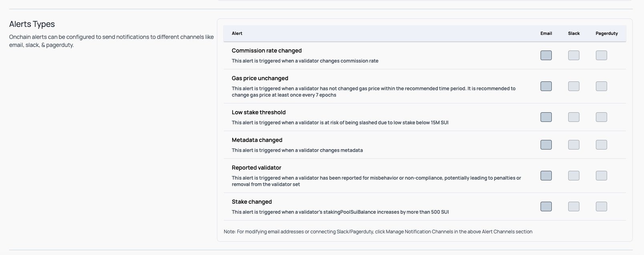Screen dimensions: 644x255
Task: Enable Pagerduty for Stake changed alert
Action: click(x=601, y=206)
